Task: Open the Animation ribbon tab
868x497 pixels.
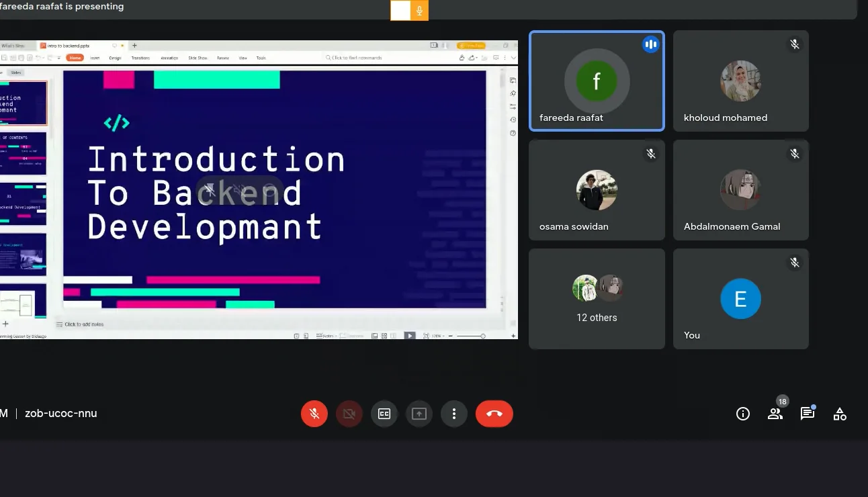Action: (169, 58)
